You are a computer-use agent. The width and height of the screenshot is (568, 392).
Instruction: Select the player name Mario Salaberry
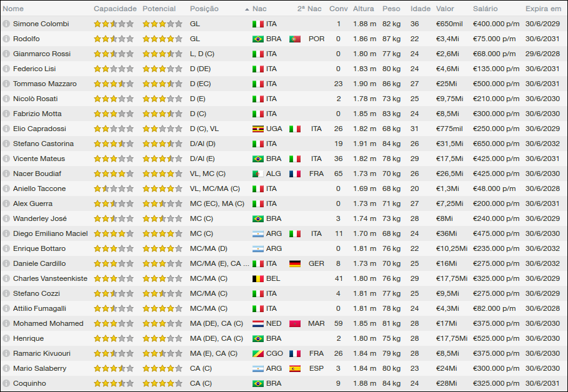(x=39, y=368)
